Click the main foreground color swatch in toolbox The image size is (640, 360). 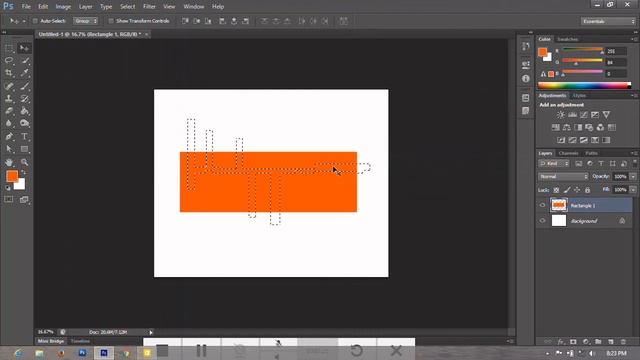pyautogui.click(x=12, y=176)
